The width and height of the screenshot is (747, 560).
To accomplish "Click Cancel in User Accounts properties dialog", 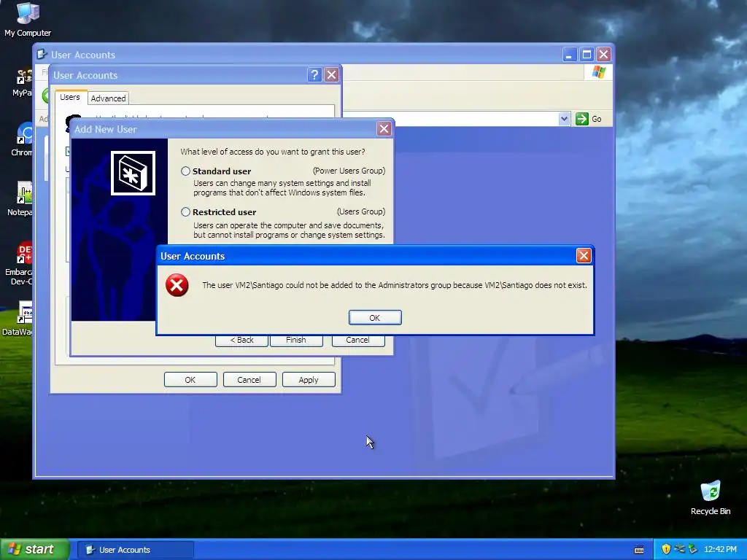I will click(249, 379).
